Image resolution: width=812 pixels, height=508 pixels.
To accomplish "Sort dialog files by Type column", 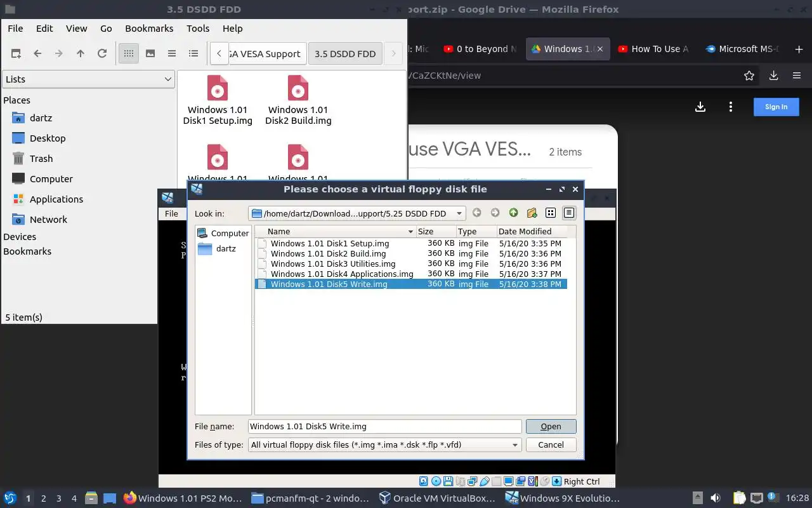I will coord(476,232).
